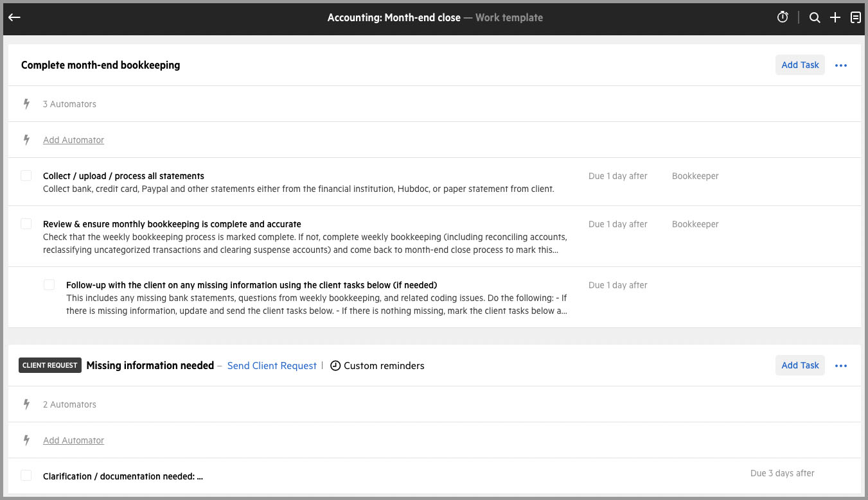Click Complete month-end bookkeeping section title
The height and width of the screenshot is (500, 868).
tap(100, 65)
